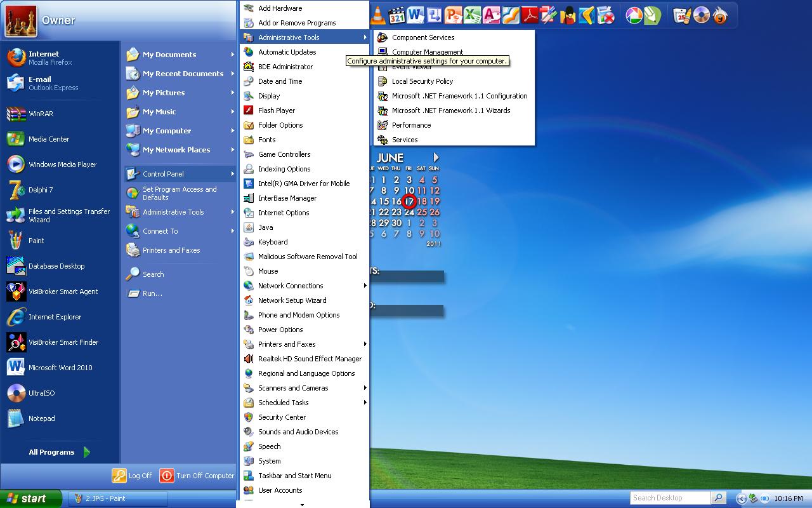Open Media Player Classic from the desktop dock

[x=396, y=15]
